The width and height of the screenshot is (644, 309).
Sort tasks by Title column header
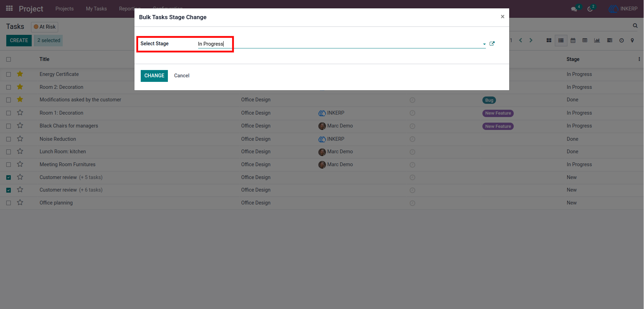click(x=45, y=59)
